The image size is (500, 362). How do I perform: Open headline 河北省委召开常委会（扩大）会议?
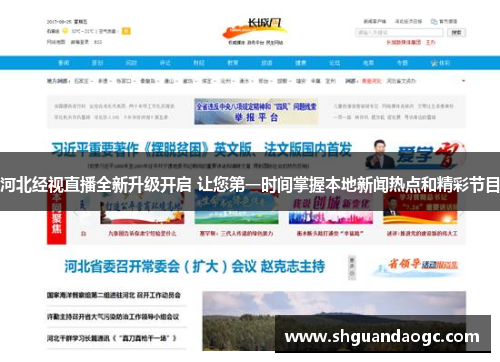pos(195,266)
